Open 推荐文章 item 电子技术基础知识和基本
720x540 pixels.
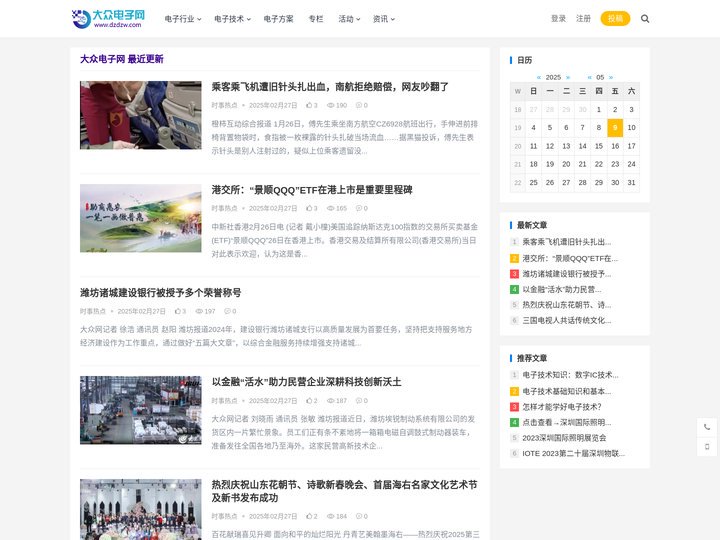tap(567, 391)
